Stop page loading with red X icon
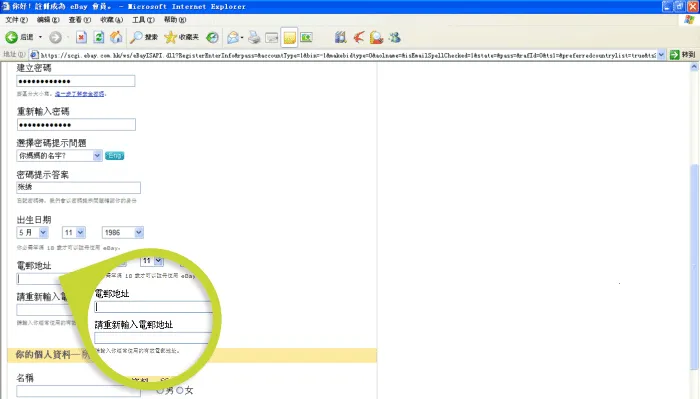The image size is (700, 399). (x=81, y=37)
